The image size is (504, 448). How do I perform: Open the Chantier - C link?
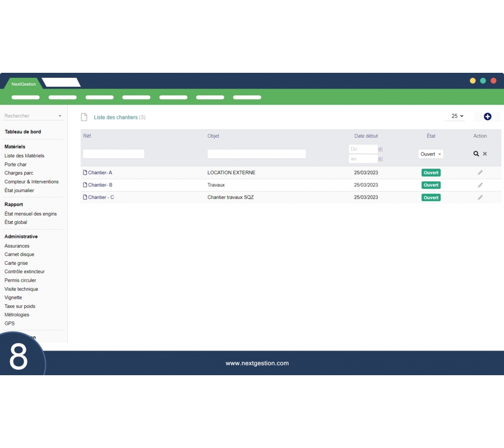coord(101,197)
